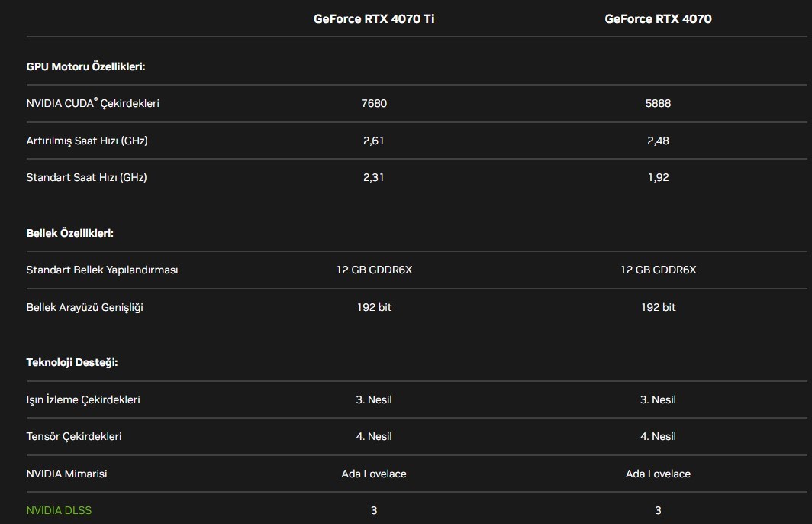Open the green NVIDIA DLSS link
Screen dimensions: 812x524
(x=59, y=510)
